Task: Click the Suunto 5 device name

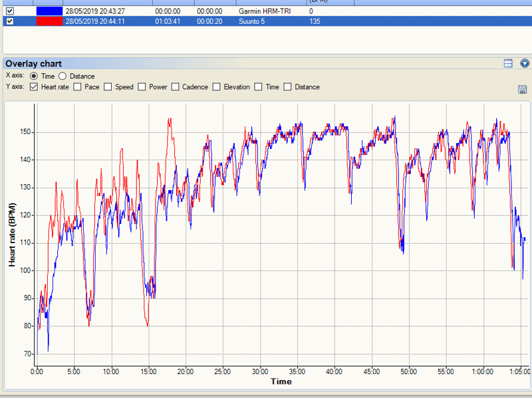Action: pos(251,21)
